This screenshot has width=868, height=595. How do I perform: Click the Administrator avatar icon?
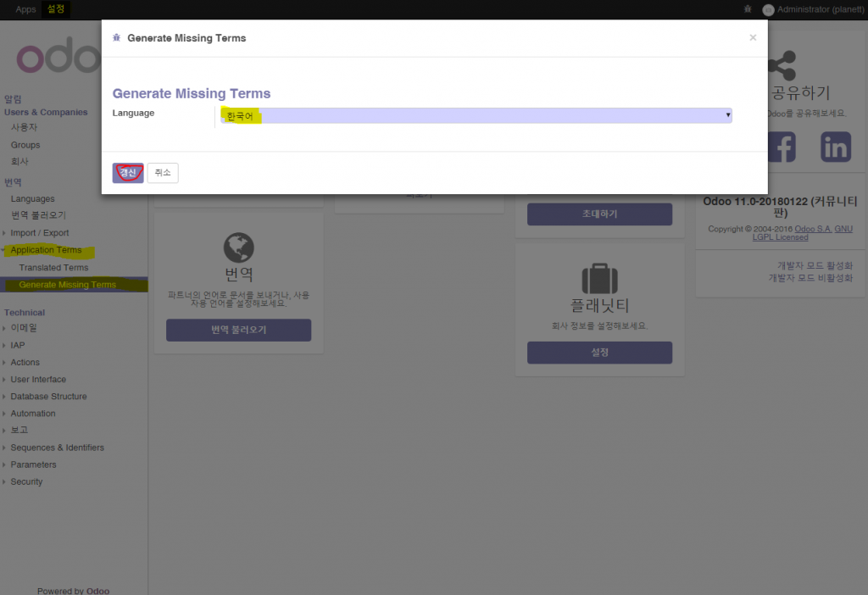point(768,10)
